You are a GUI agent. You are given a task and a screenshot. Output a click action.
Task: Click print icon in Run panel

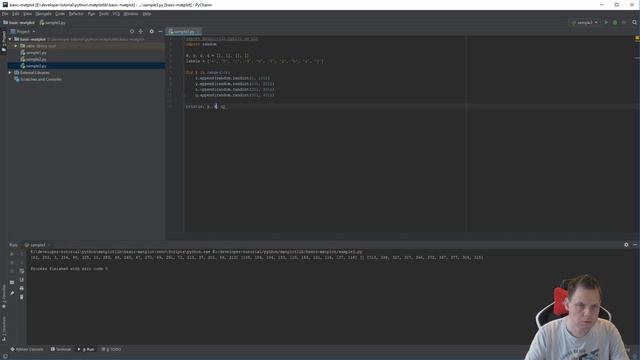coord(22,288)
